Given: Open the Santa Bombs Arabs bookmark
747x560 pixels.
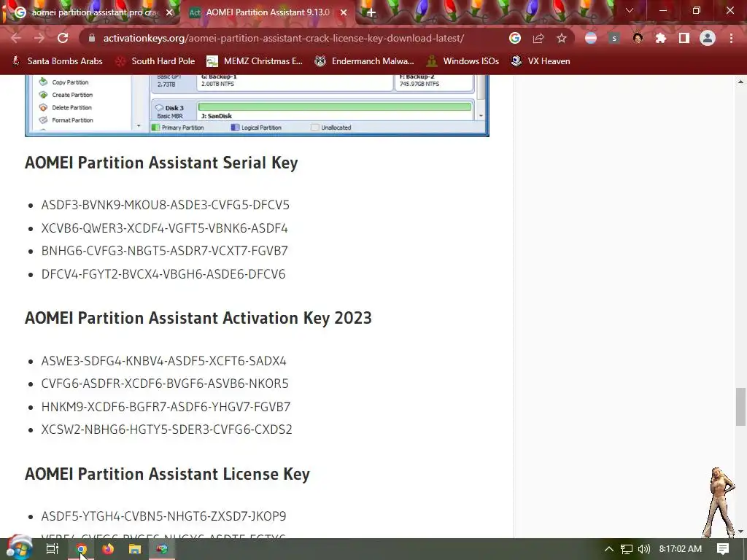Looking at the screenshot, I should [57, 61].
